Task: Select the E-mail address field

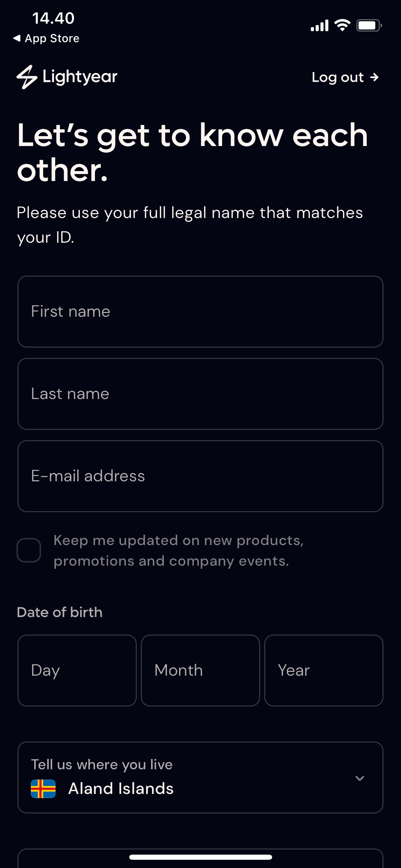Action: coord(200,476)
